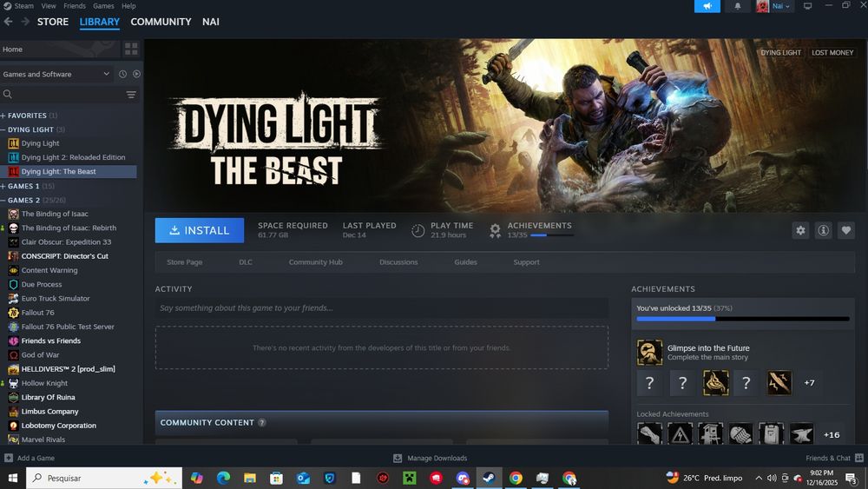
Task: Open Microsoft Store in taskbar
Action: click(x=276, y=478)
